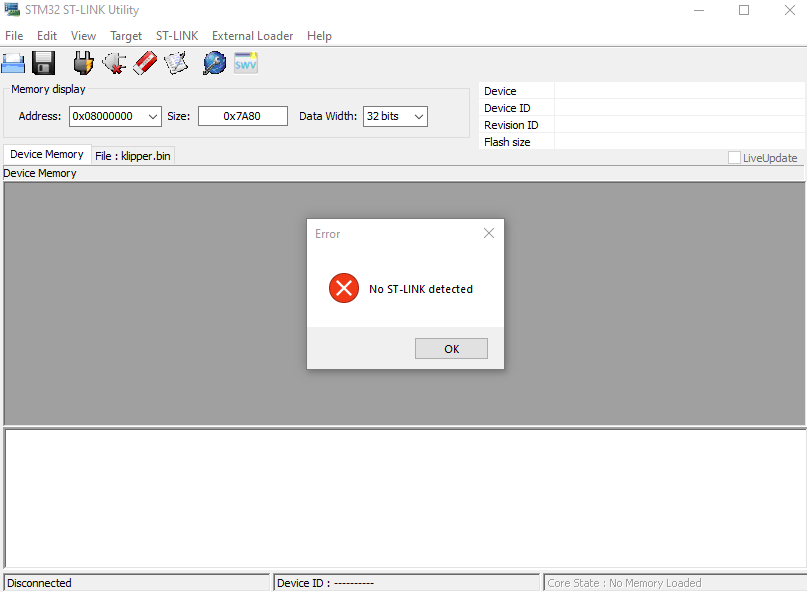
Task: Open the ST-LINK menu
Action: coord(177,36)
